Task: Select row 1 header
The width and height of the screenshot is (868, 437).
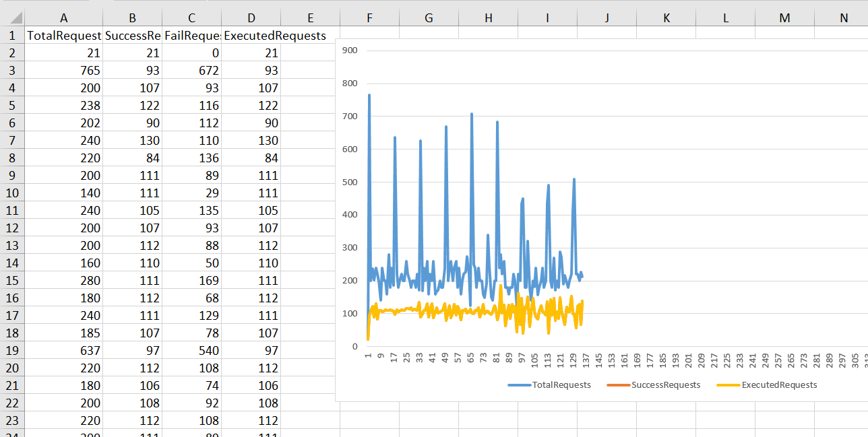Action: 12,36
